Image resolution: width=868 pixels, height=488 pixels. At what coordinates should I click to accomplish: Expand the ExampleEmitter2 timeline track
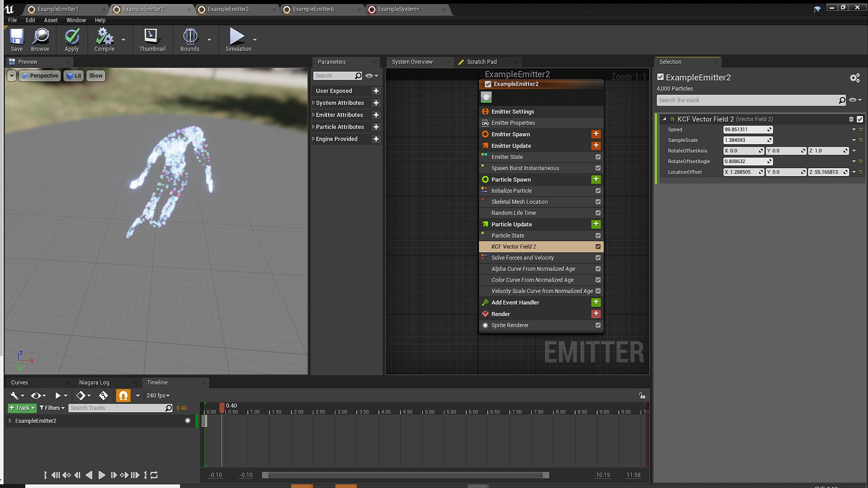(x=10, y=421)
